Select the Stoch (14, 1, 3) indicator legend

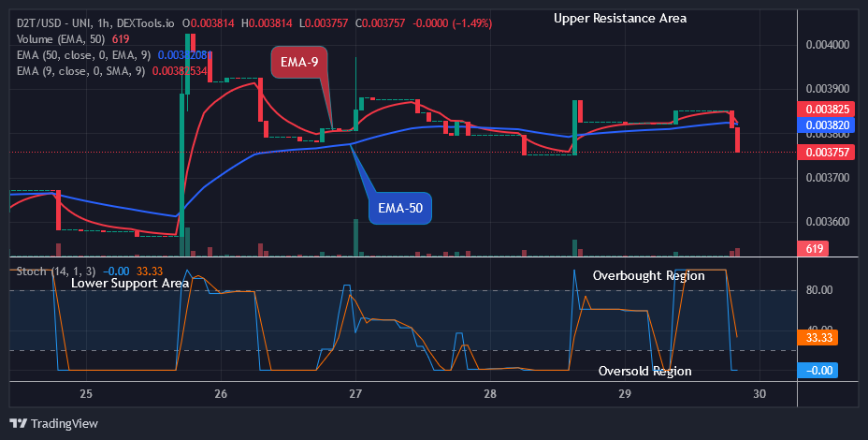pos(55,271)
